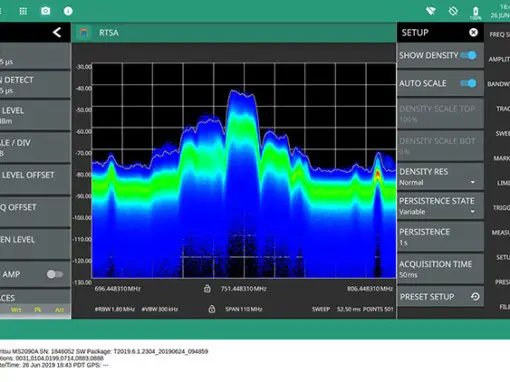This screenshot has height=382, width=510.
Task: Toggle AUTO SCALE switch
Action: click(x=469, y=83)
